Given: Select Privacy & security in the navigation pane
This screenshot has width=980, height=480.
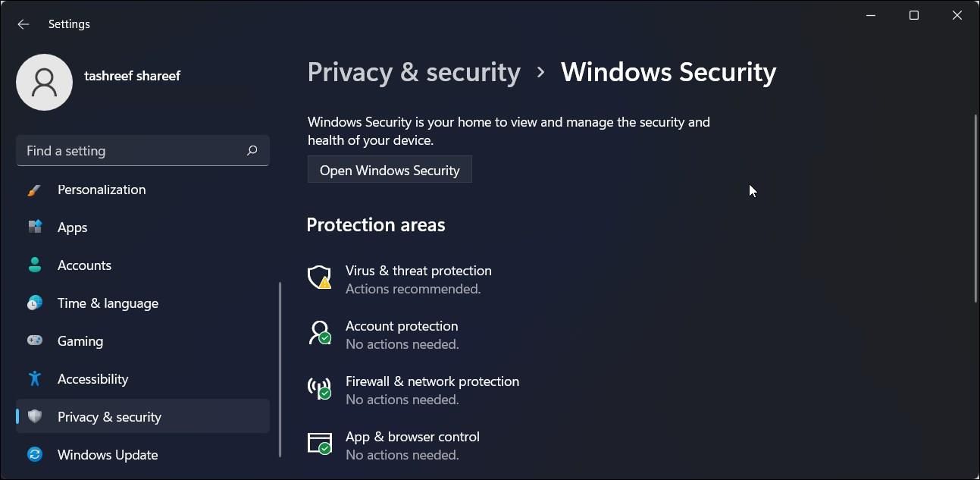Looking at the screenshot, I should click(x=109, y=416).
